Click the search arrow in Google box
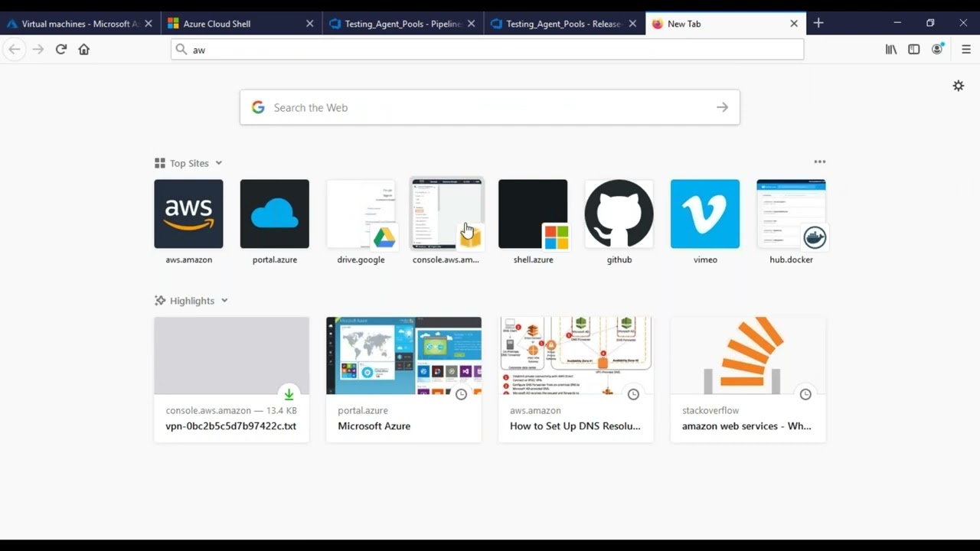This screenshot has height=551, width=980. tap(722, 108)
